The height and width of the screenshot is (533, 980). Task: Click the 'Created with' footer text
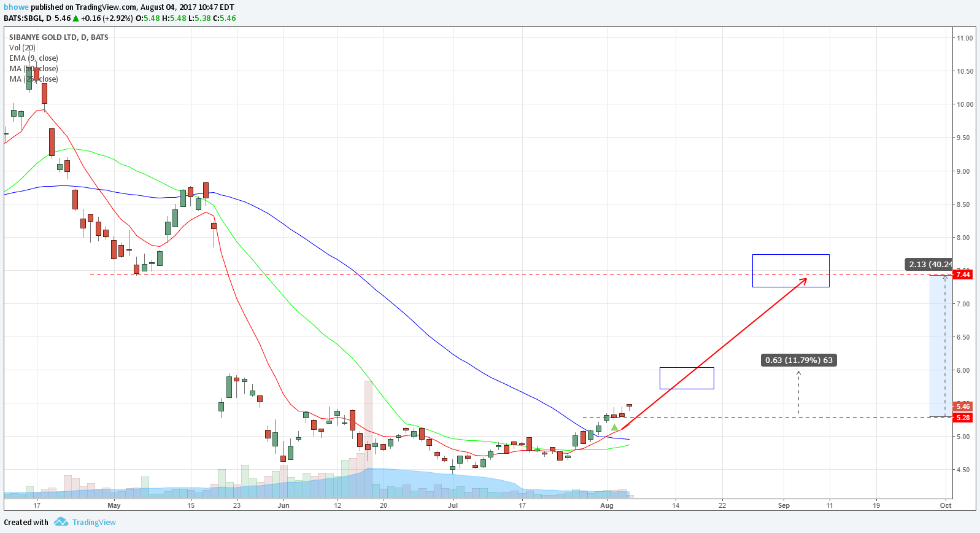26,523
